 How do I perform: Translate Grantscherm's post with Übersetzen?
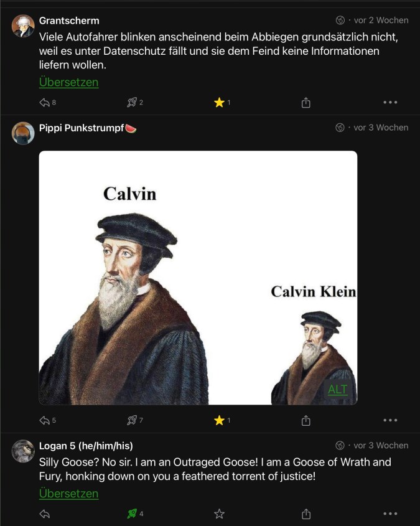coord(68,82)
